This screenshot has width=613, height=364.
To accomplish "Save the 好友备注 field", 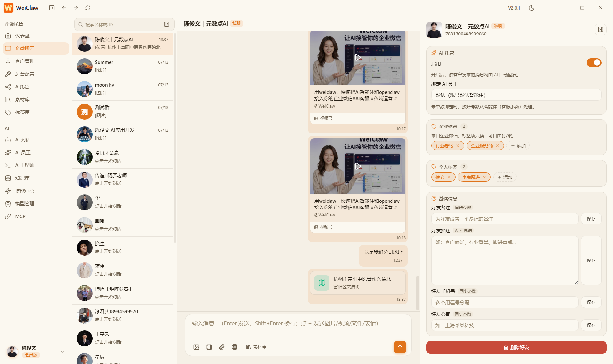I will (591, 219).
